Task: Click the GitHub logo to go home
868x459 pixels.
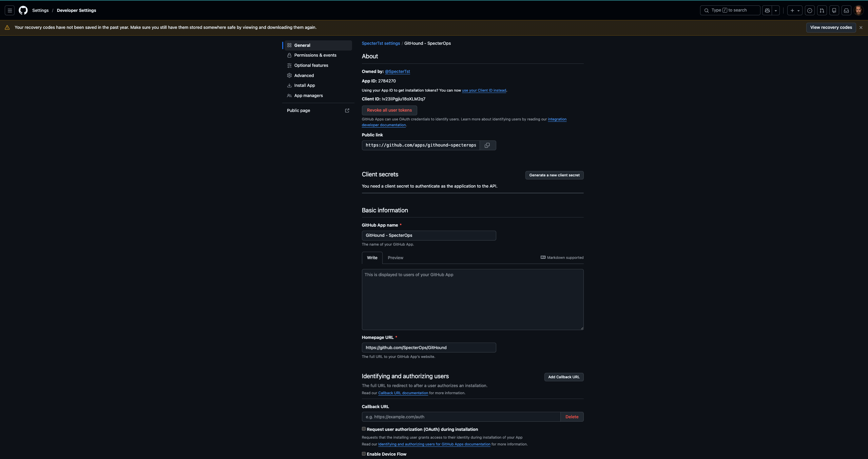Action: 23,10
